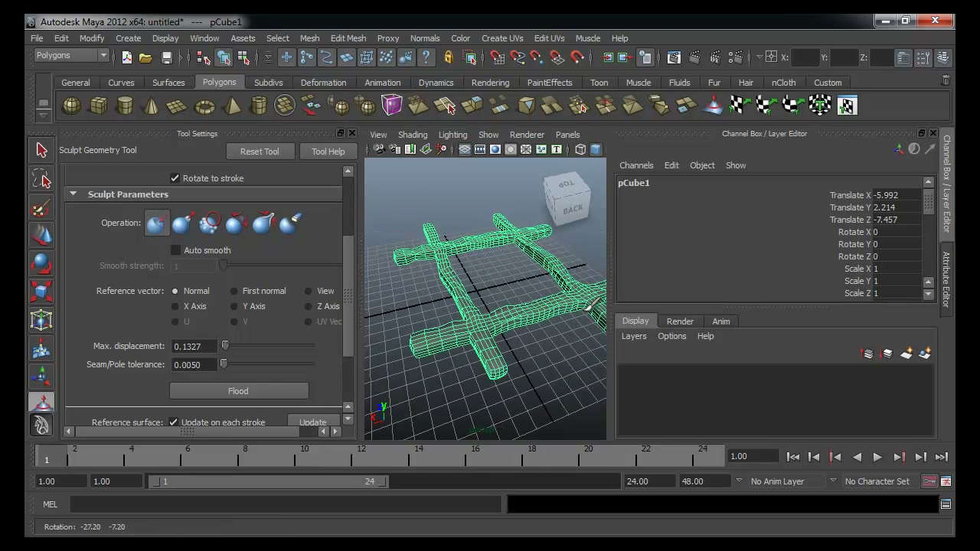Switch to the Render layer tab
The width and height of the screenshot is (980, 551).
[x=680, y=321]
